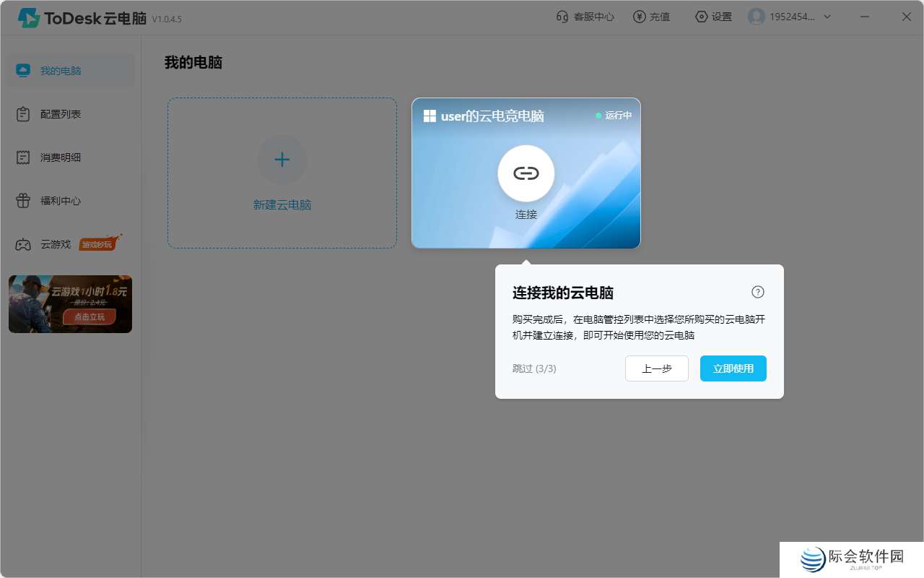The height and width of the screenshot is (578, 924).
Task: Click the user avatar icon
Action: pos(756,17)
